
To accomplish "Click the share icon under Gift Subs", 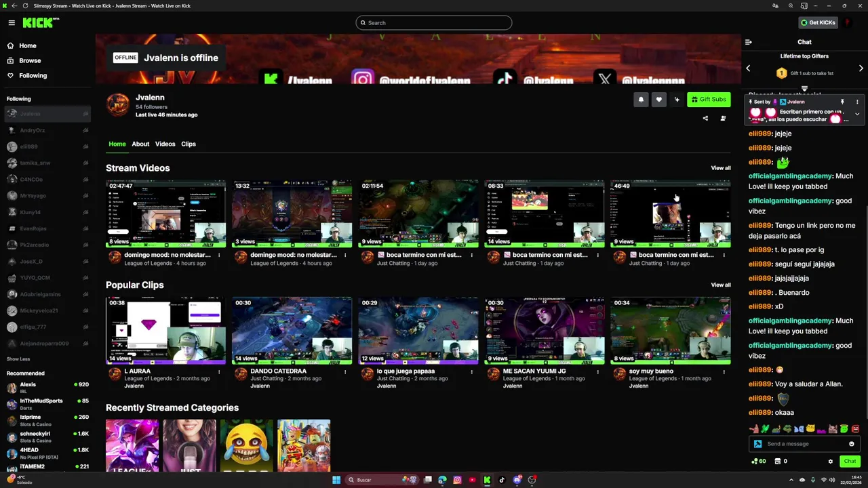I will click(705, 119).
